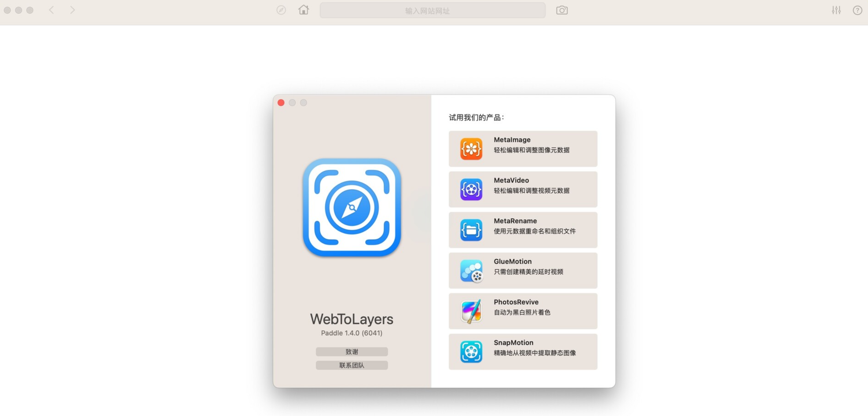Viewport: 868px width, 416px height.
Task: Click the compass icon in toolbar
Action: [x=281, y=10]
